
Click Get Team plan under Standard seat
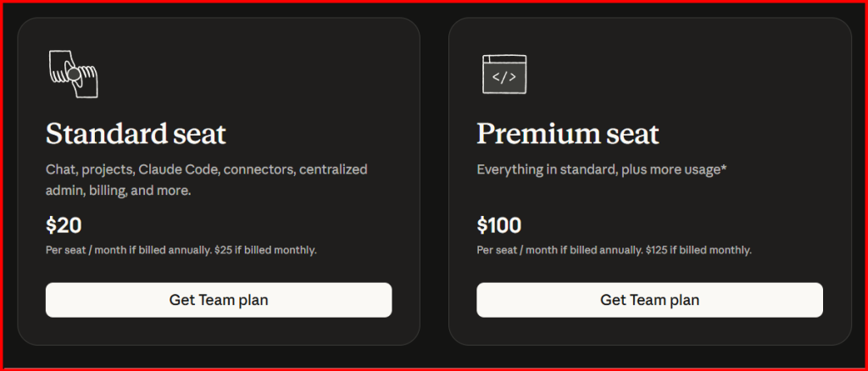pos(219,300)
